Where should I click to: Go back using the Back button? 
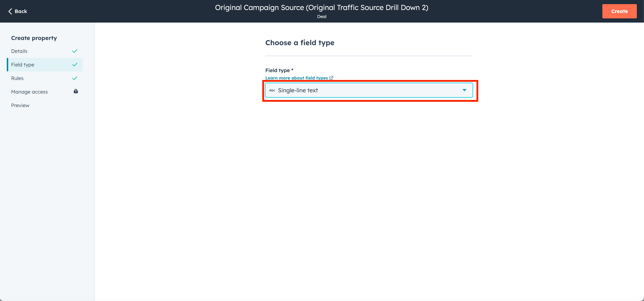[x=18, y=11]
